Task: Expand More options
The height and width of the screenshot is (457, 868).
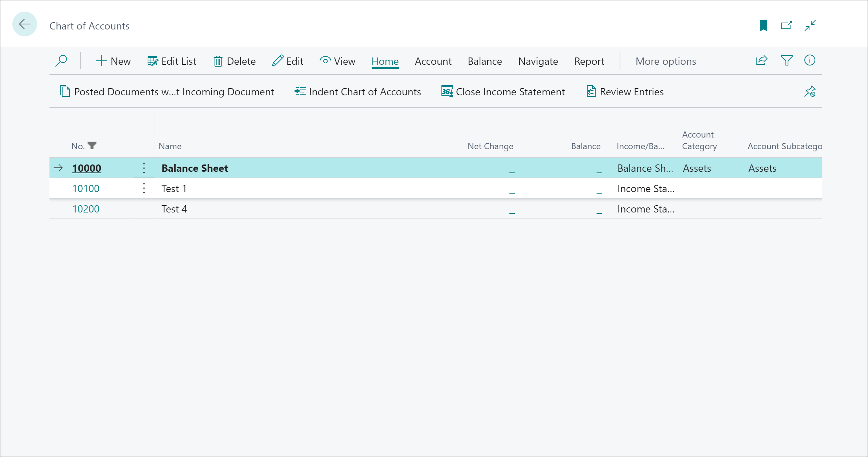Action: (x=666, y=61)
